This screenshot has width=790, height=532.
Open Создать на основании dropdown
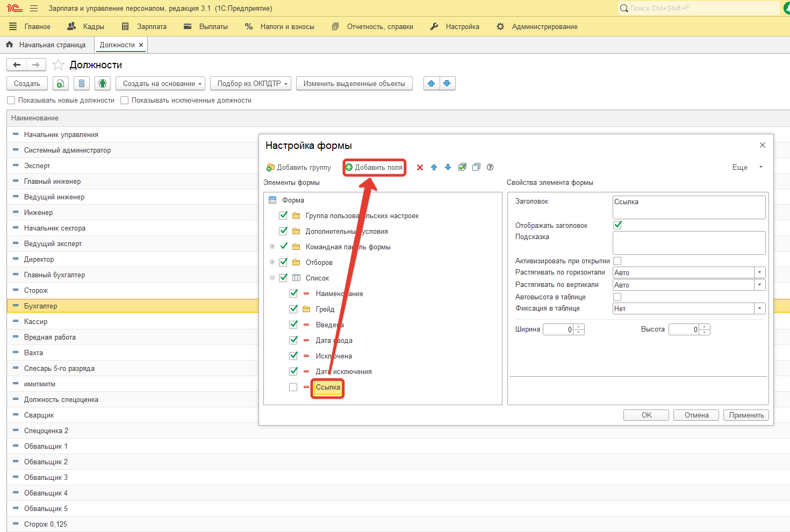160,84
